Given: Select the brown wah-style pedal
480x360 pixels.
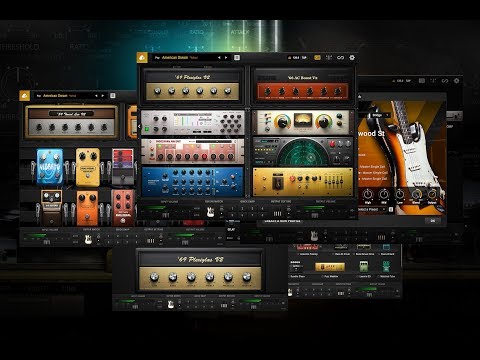Looking at the screenshot, I should pyautogui.click(x=51, y=207).
